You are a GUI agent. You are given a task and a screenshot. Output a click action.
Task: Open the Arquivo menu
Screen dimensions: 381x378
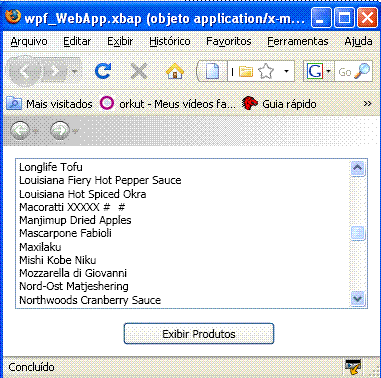coord(29,41)
